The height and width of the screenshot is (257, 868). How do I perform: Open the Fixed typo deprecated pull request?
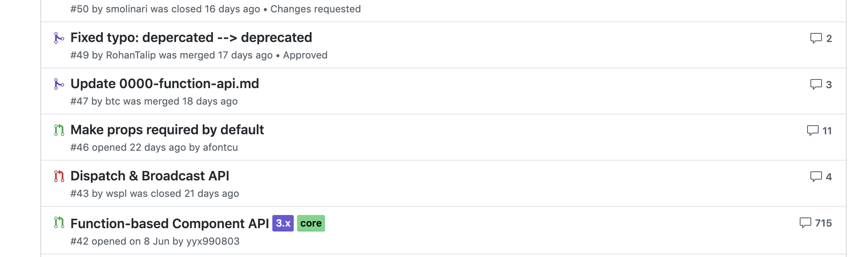click(x=191, y=38)
